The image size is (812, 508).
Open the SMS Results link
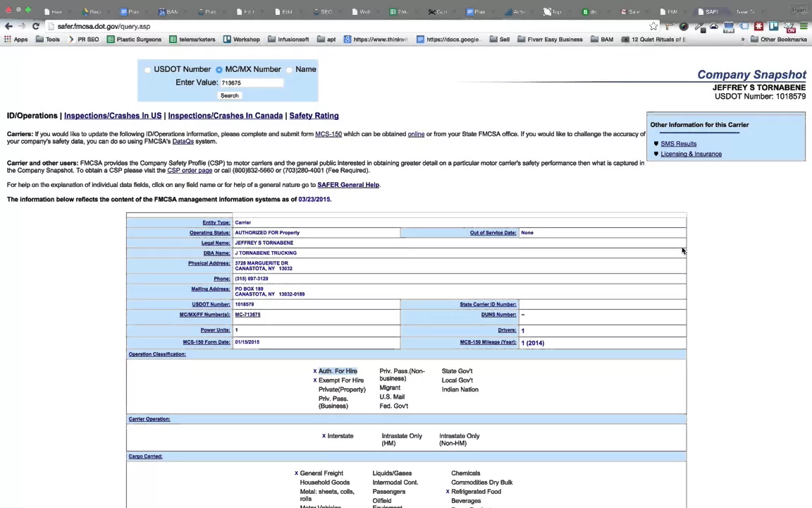pos(678,144)
